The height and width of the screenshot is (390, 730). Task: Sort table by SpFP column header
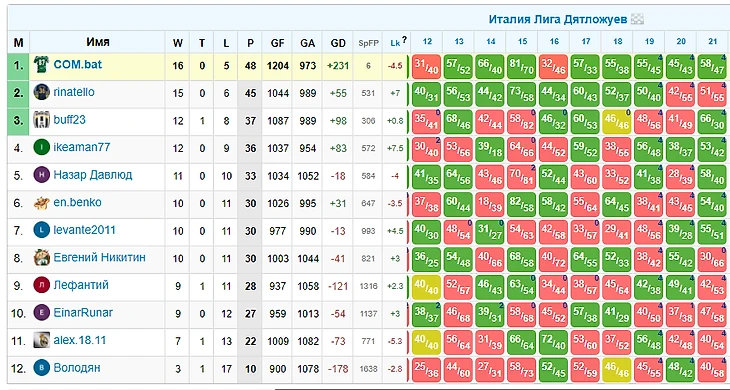368,43
